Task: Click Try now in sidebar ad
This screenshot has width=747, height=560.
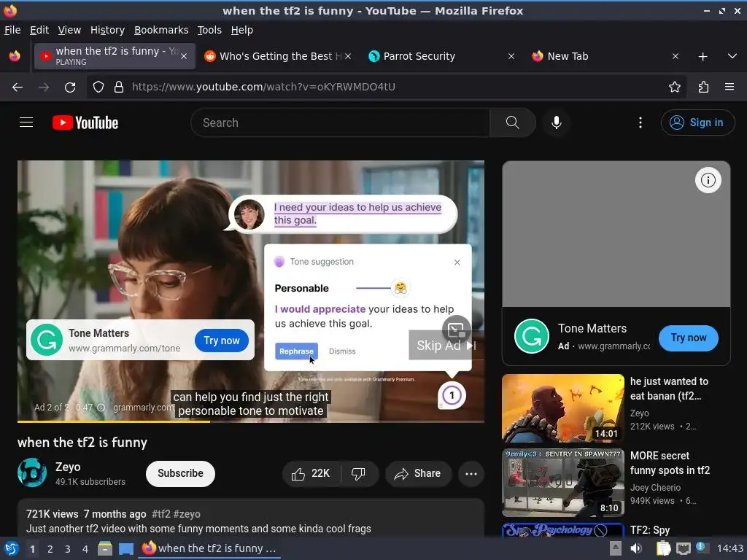Action: pos(689,338)
